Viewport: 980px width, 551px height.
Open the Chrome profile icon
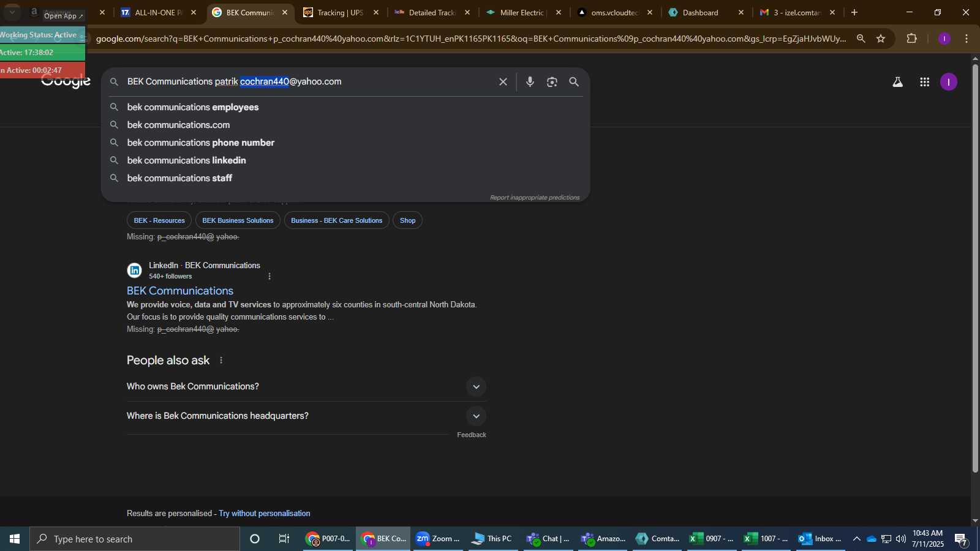pyautogui.click(x=944, y=39)
